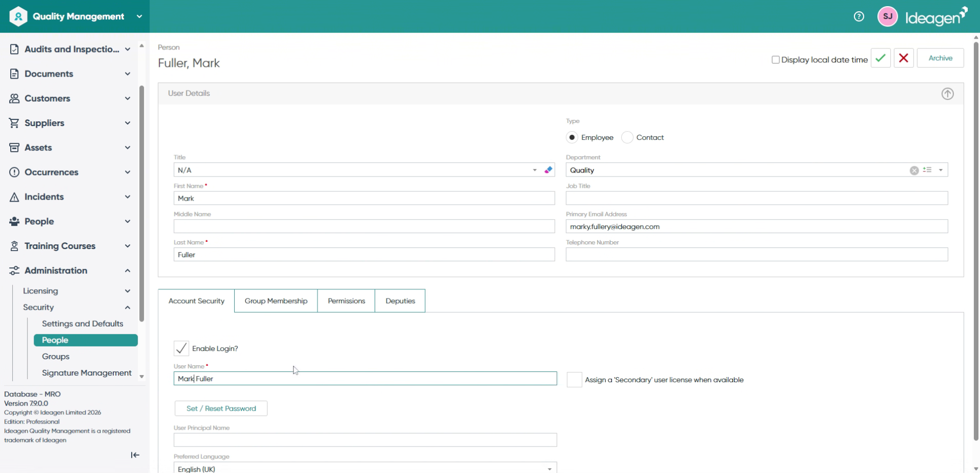Select the Employee radio button

point(572,137)
